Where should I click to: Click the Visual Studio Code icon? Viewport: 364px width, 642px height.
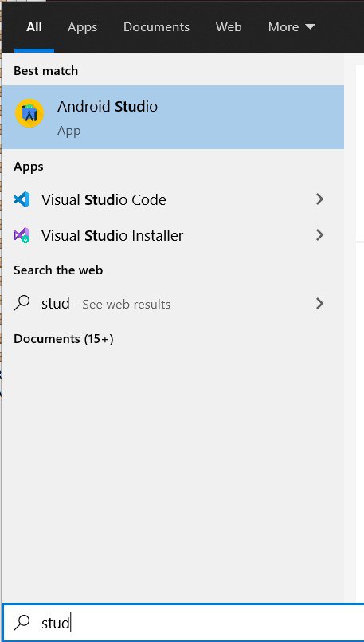(x=22, y=199)
